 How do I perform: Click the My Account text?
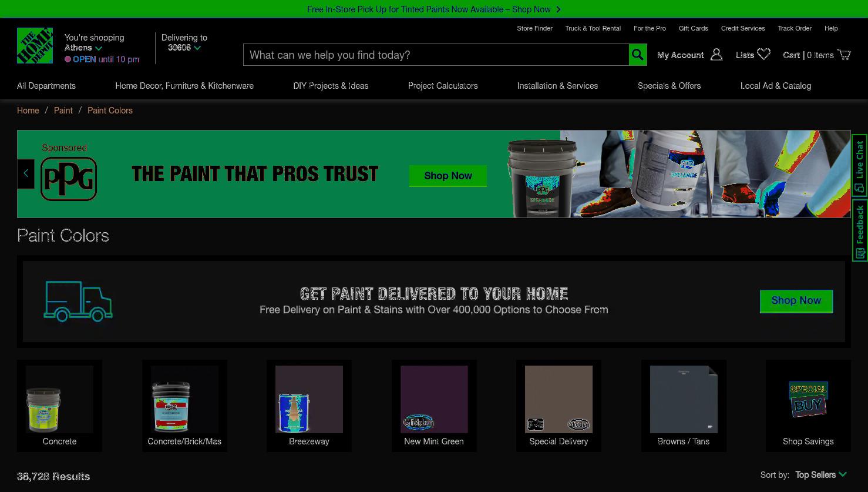(x=680, y=55)
